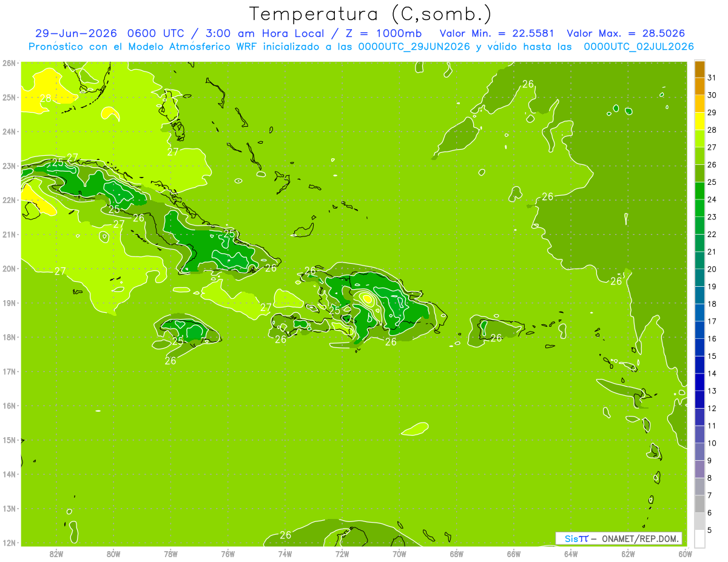Click the 80W longitude axis label
The image size is (728, 562).
[113, 554]
